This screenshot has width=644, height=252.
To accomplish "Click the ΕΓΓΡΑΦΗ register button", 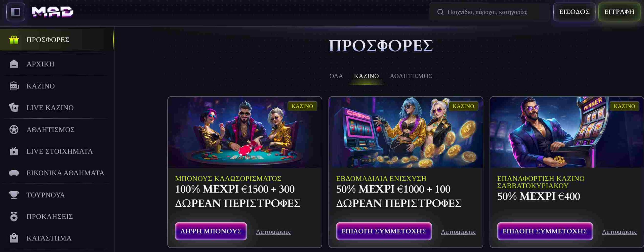I will click(619, 12).
